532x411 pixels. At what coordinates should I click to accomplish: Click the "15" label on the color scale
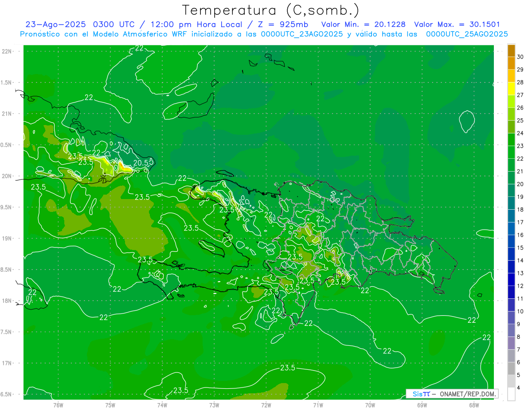[x=520, y=248]
